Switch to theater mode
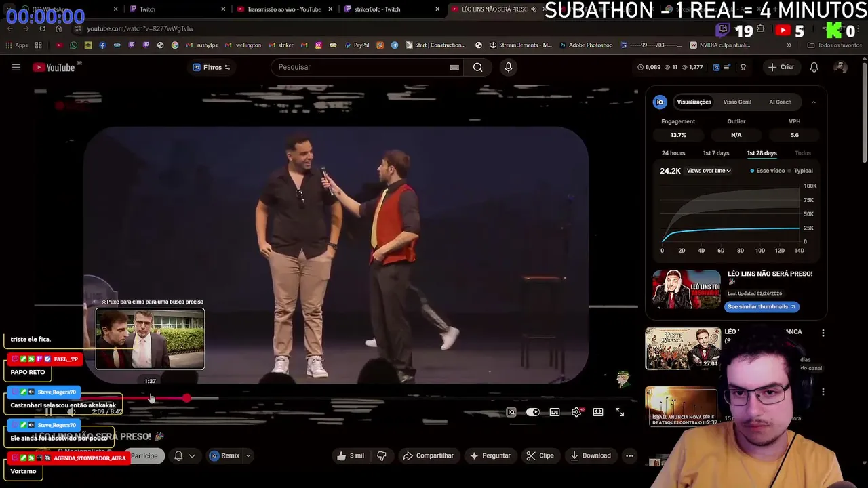Viewport: 868px width, 488px height. [x=598, y=412]
